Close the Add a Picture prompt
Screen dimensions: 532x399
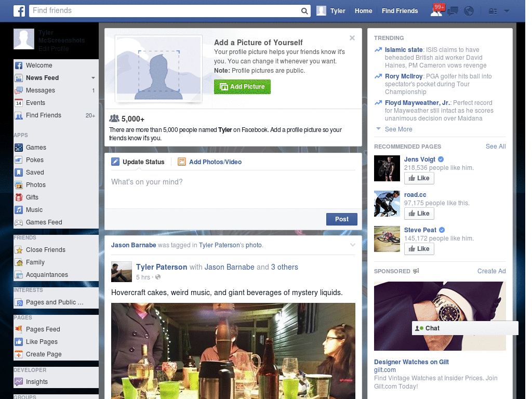point(352,38)
